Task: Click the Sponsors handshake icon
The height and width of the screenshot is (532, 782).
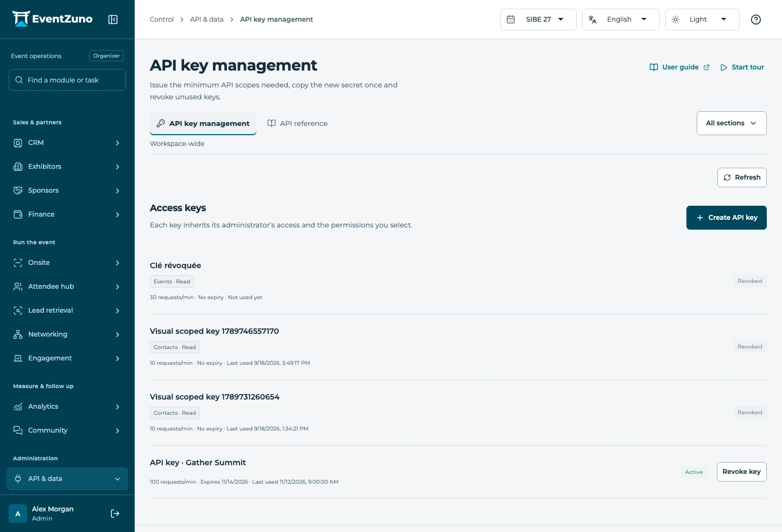Action: click(x=18, y=191)
